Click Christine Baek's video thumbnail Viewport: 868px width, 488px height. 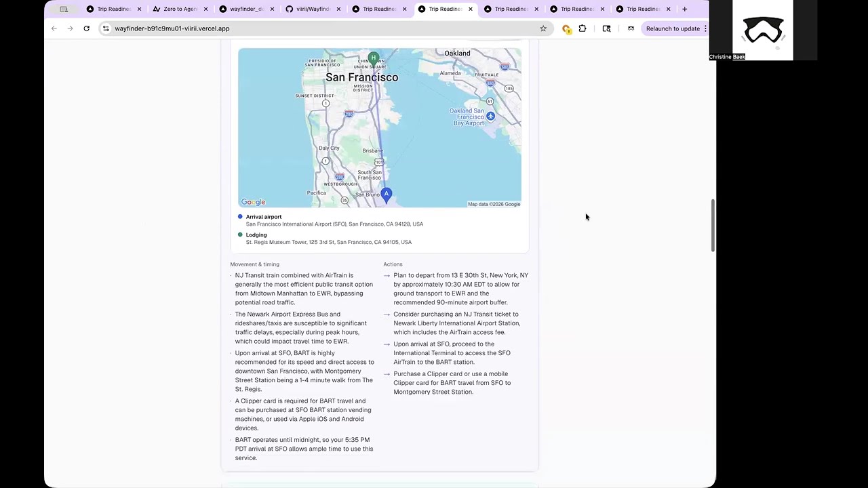763,30
